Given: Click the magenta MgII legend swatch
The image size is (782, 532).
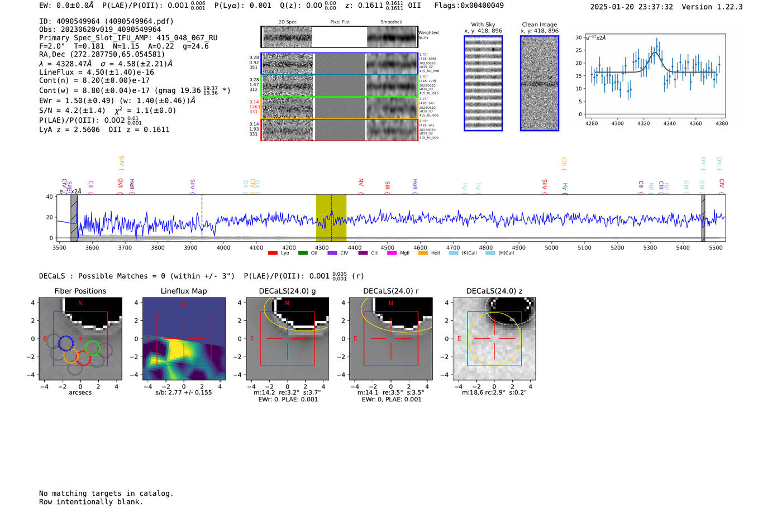Looking at the screenshot, I should [392, 253].
